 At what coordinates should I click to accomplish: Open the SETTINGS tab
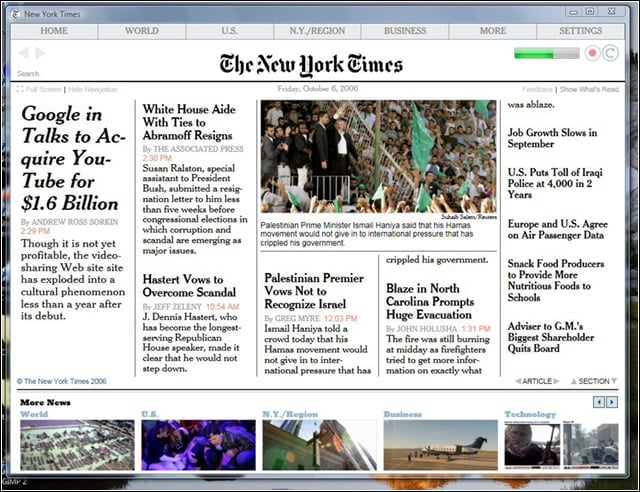click(x=580, y=31)
